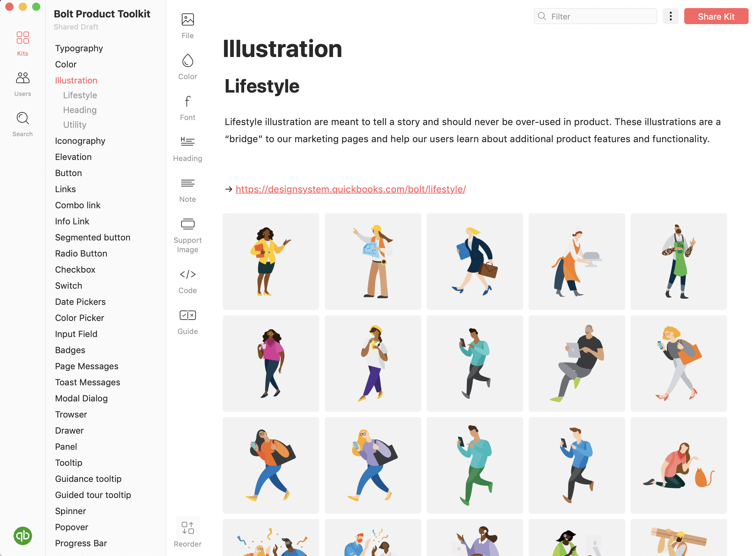This screenshot has height=556, width=756.
Task: Open the Popover section
Action: (71, 527)
